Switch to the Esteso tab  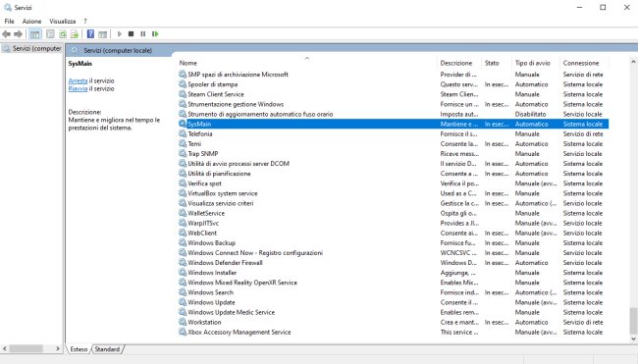79,349
